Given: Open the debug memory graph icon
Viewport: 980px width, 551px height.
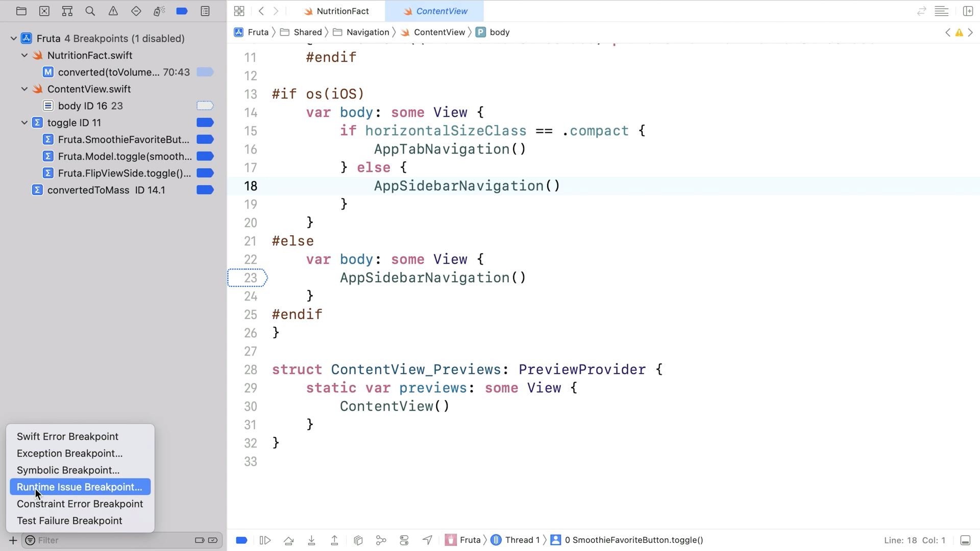Looking at the screenshot, I should point(381,540).
